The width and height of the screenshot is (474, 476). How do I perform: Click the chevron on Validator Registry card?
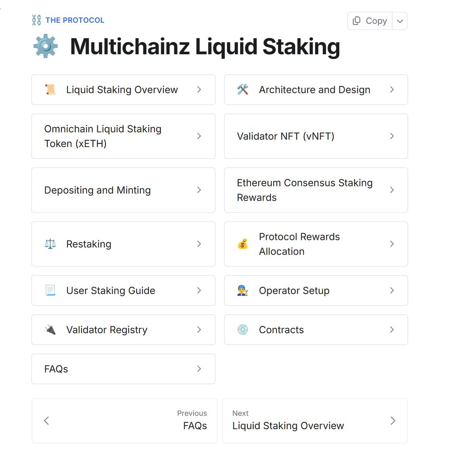tap(199, 330)
